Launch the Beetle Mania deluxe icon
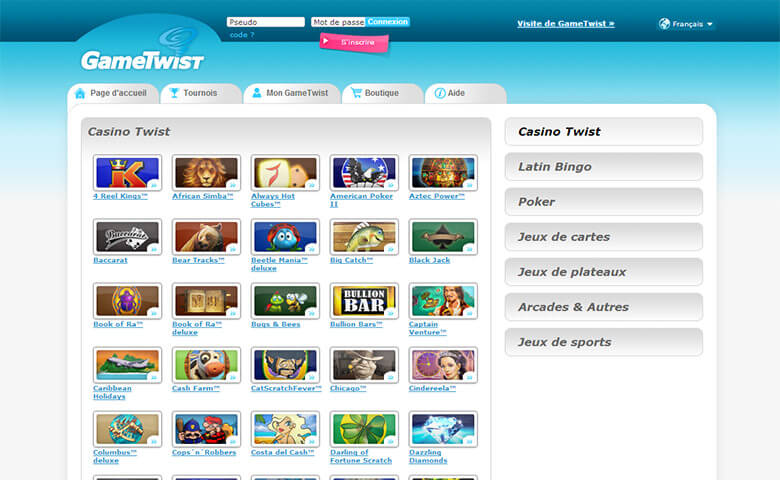The height and width of the screenshot is (480, 780). (x=285, y=237)
